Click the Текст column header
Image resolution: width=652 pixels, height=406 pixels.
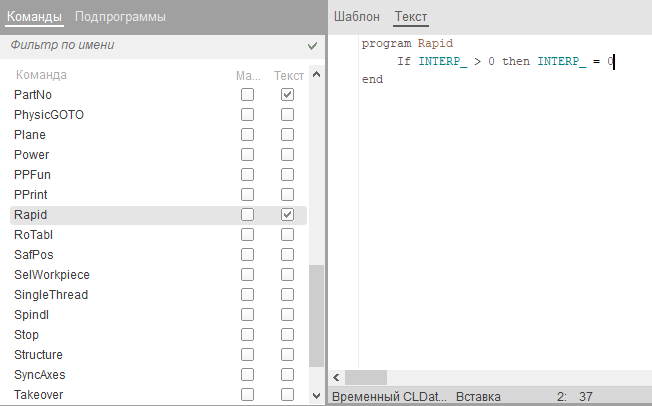[288, 75]
